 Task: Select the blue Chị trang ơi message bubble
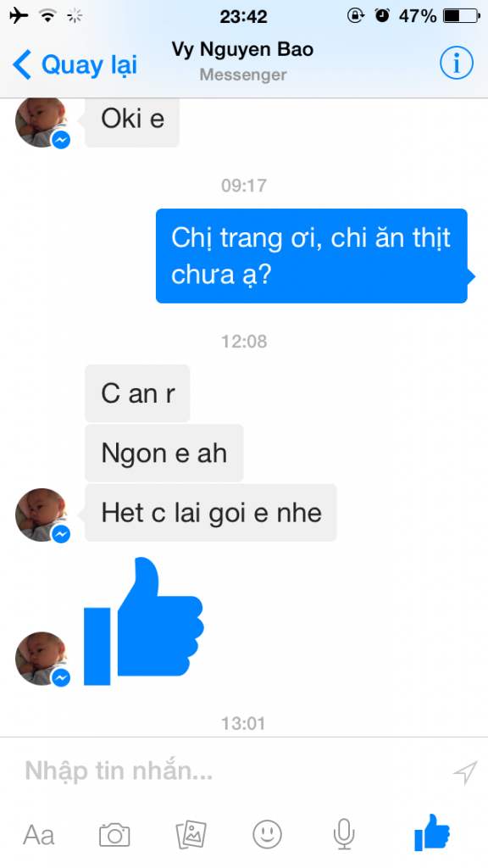pos(313,256)
